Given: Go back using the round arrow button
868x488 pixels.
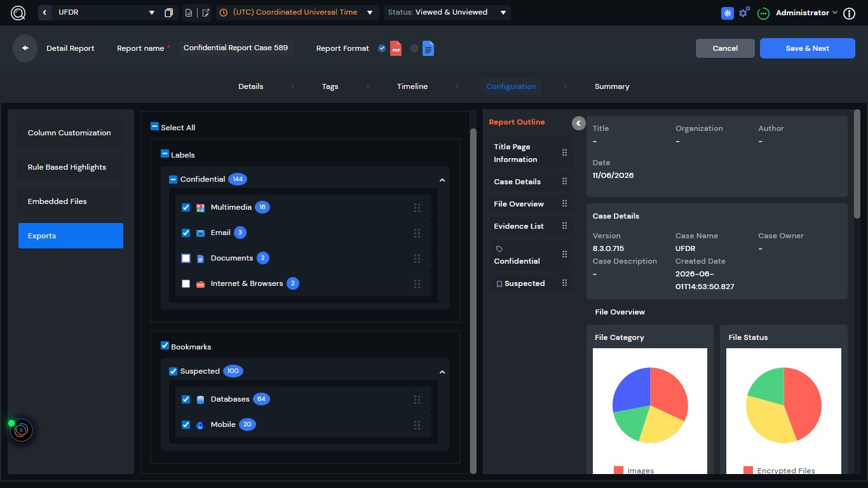Looking at the screenshot, I should click(25, 48).
